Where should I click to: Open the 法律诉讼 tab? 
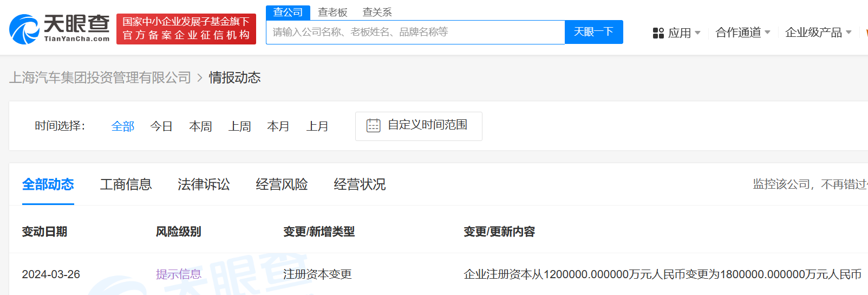tap(204, 184)
